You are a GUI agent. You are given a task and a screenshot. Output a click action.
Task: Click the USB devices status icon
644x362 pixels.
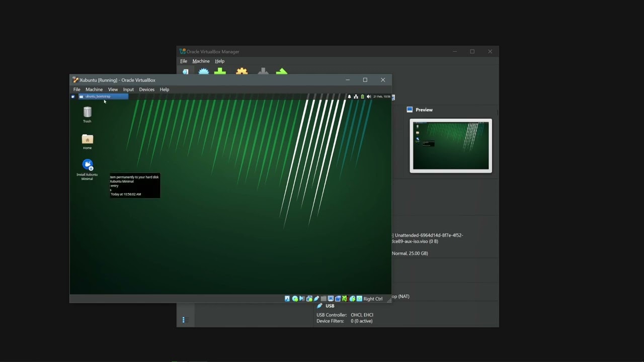click(x=316, y=299)
